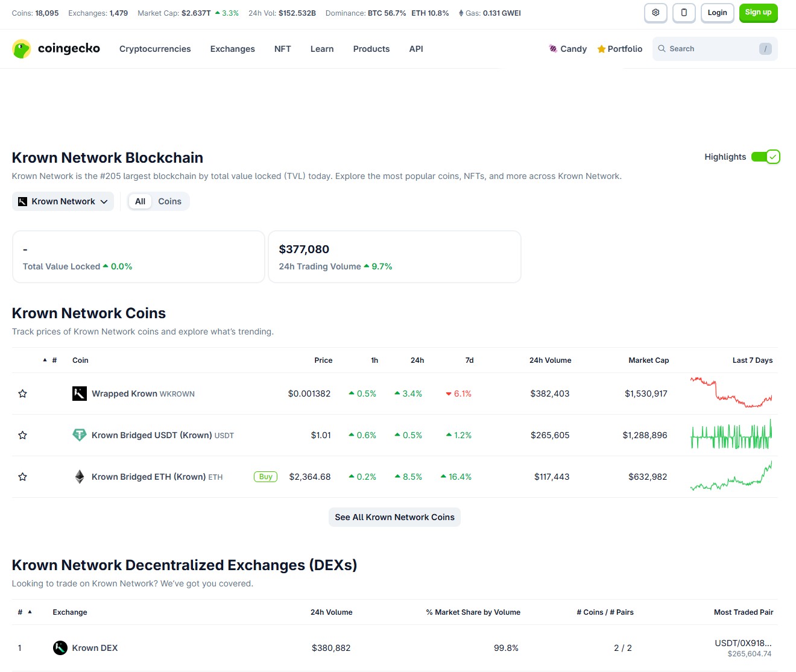
Task: Open the settings gear icon
Action: coord(655,13)
